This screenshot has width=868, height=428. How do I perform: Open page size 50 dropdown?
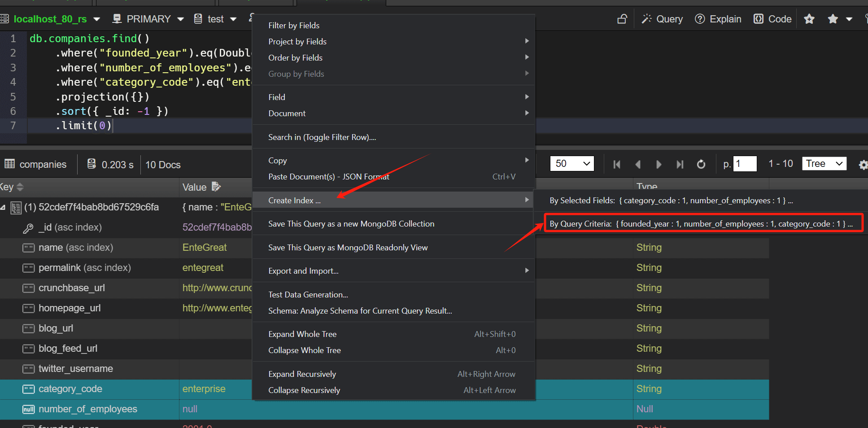click(572, 164)
